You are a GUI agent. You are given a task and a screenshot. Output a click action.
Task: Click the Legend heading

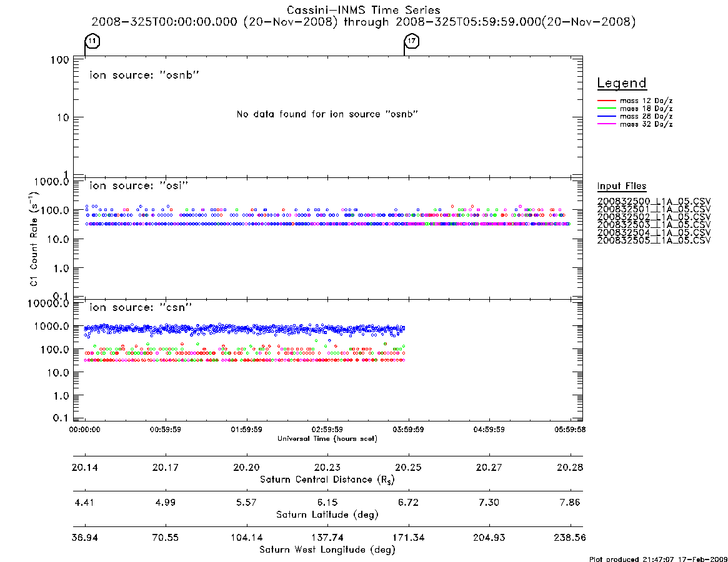[622, 83]
